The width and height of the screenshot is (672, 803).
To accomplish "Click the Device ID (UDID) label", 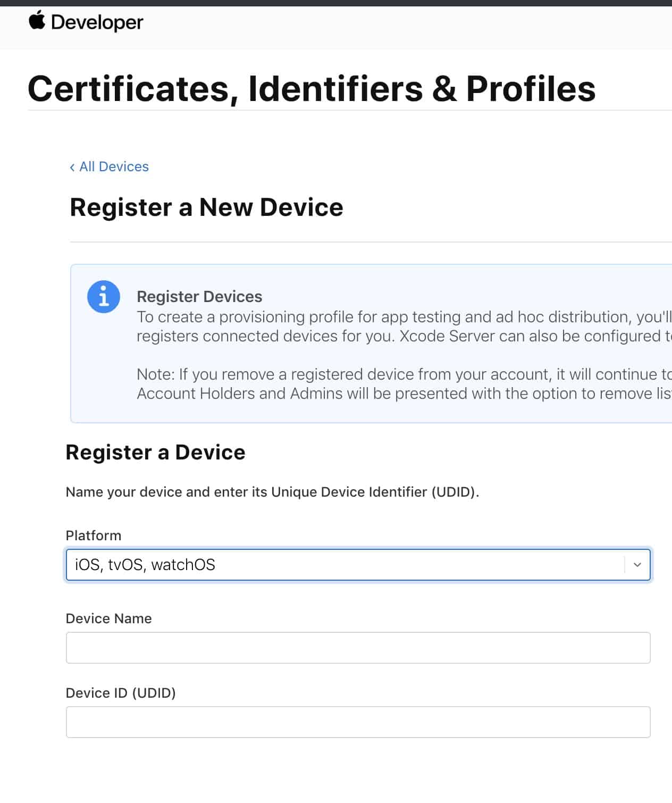I will (121, 693).
